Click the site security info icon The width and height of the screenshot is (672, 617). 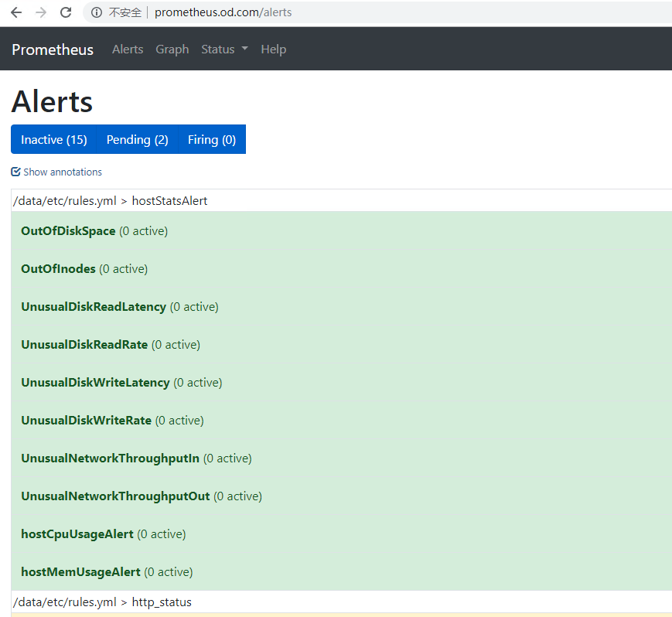(96, 12)
